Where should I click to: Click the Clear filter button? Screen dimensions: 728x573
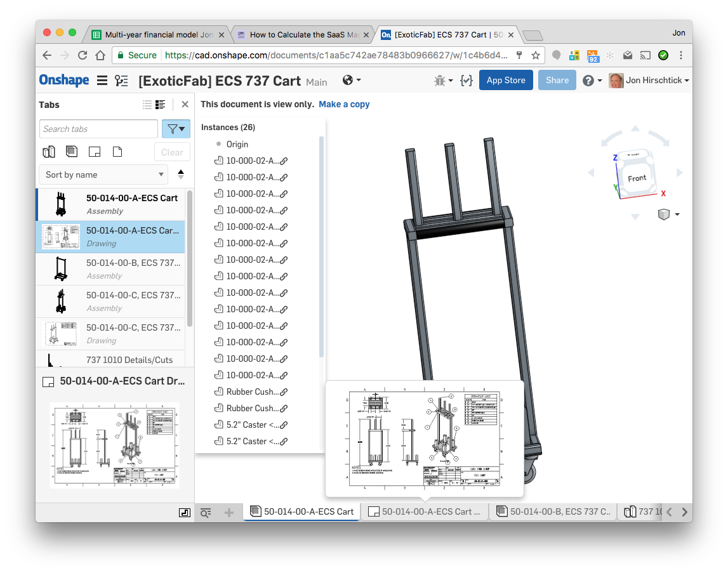tap(172, 152)
